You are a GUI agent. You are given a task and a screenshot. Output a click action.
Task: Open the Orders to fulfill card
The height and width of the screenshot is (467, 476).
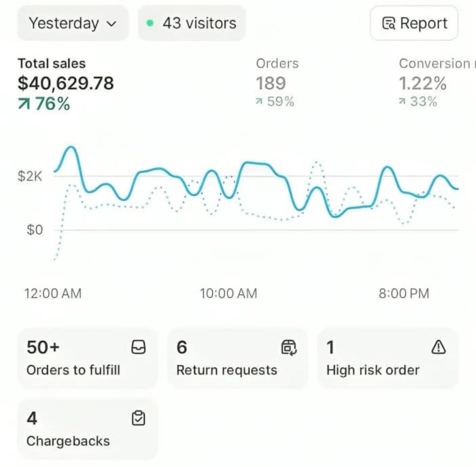tap(87, 358)
